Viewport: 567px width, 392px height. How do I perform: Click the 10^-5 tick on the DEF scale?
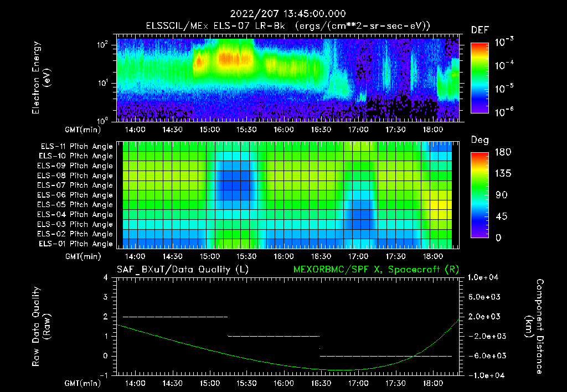(504, 89)
